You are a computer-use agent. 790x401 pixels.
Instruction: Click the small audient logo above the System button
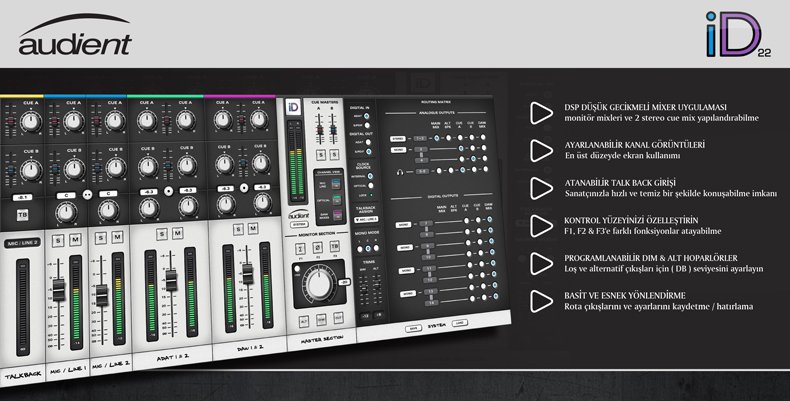coord(298,215)
